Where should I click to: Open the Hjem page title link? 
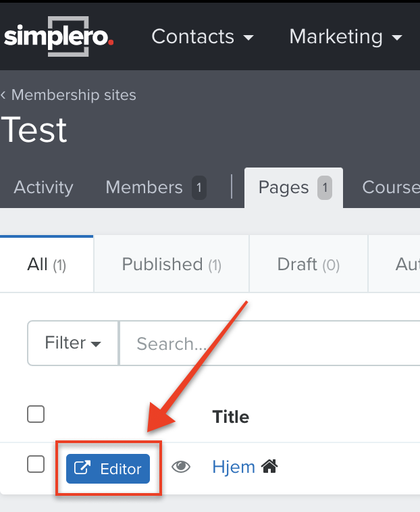[234, 467]
